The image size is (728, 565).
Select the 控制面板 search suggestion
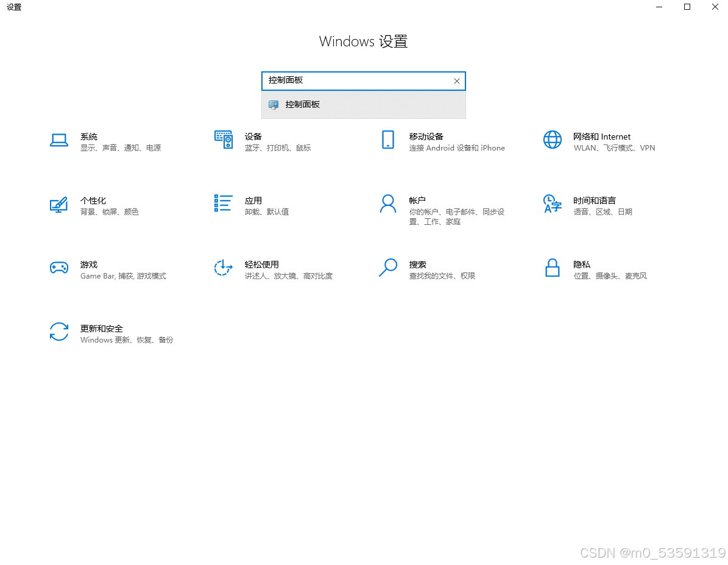(x=364, y=105)
